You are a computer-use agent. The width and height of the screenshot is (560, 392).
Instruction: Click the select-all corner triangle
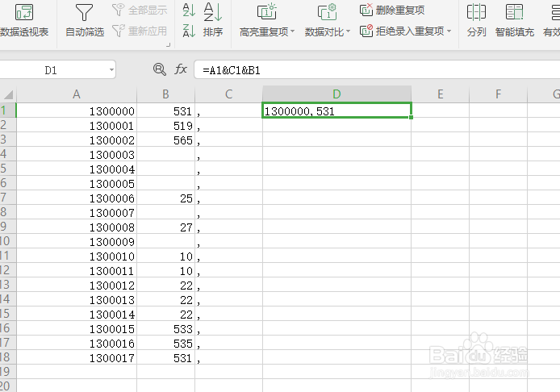[x=8, y=94]
